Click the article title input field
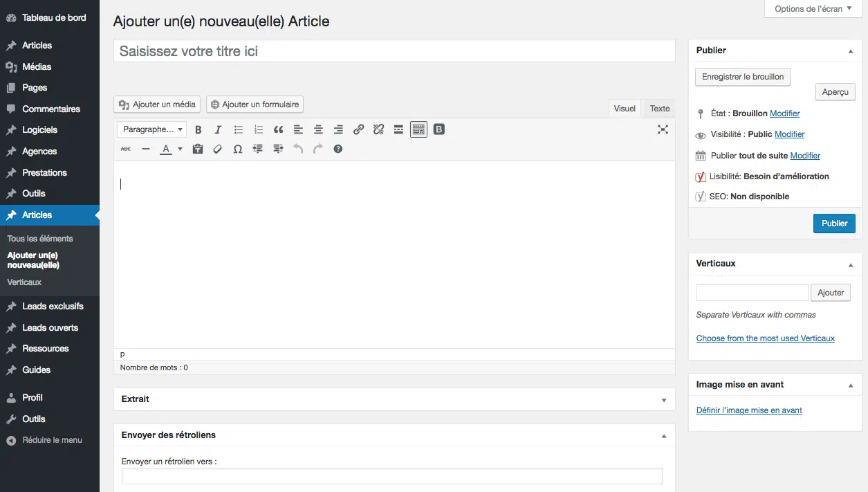Image resolution: width=868 pixels, height=492 pixels. tap(394, 51)
